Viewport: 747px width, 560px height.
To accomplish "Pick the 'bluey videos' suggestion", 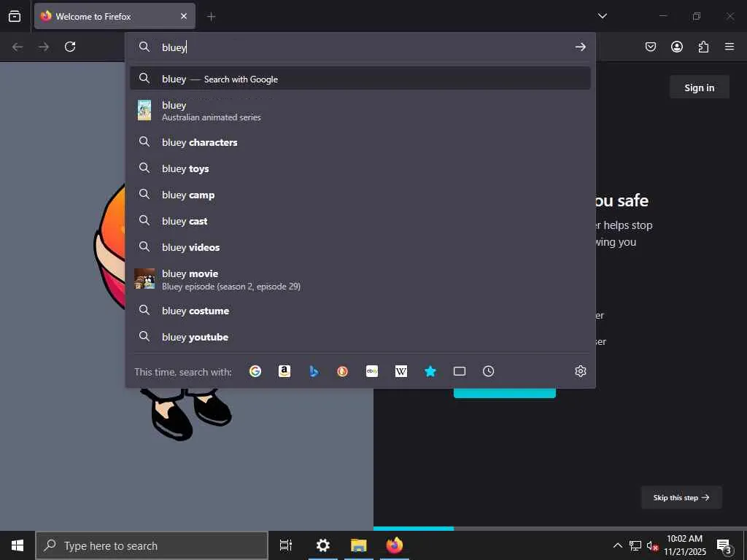I will (360, 247).
